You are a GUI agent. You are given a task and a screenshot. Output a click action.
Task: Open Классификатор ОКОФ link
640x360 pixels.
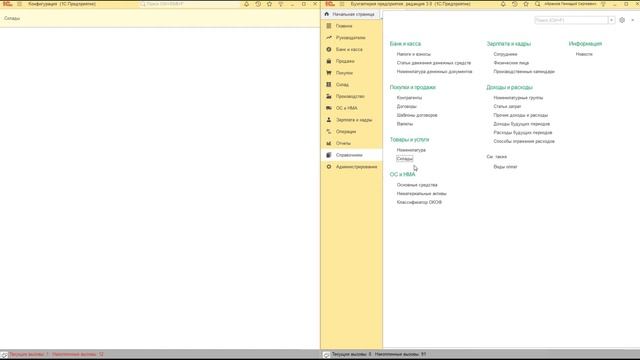click(x=419, y=202)
